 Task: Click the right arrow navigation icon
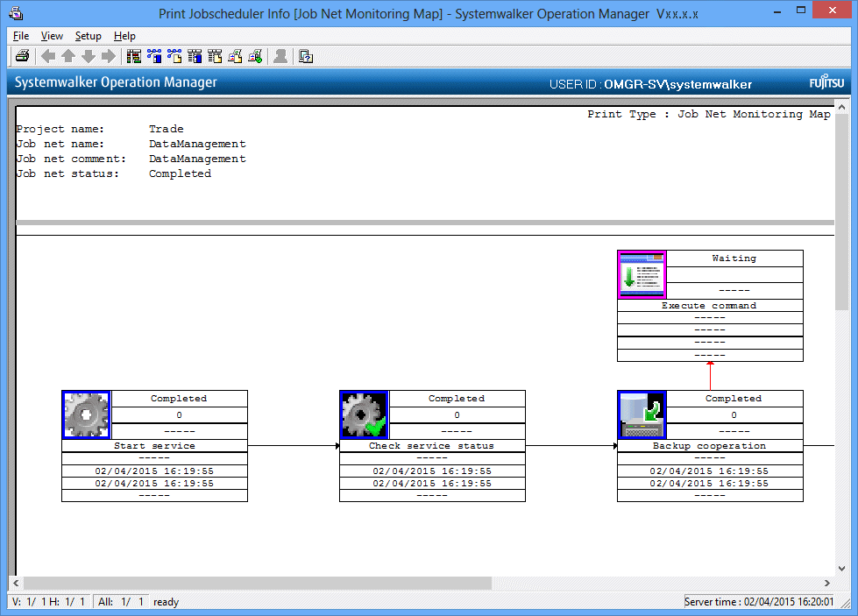(109, 57)
